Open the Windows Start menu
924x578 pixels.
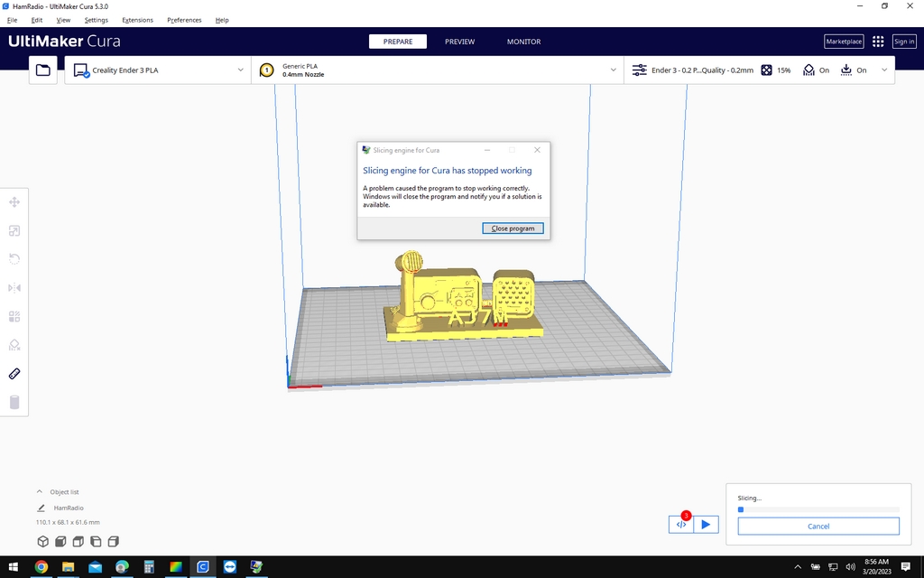(13, 567)
